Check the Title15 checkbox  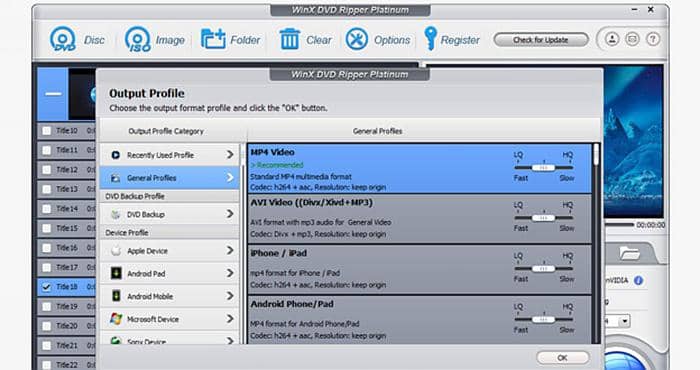click(46, 228)
